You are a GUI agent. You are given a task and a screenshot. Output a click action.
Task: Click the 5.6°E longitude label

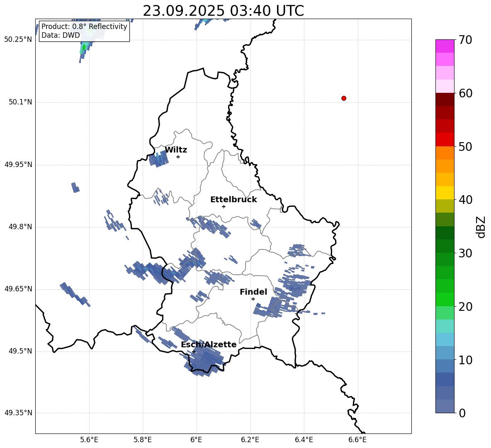coord(89,440)
